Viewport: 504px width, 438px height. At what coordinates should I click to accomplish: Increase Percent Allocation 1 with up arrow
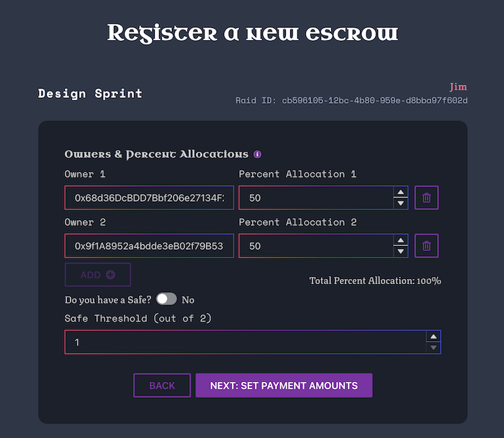tap(400, 192)
